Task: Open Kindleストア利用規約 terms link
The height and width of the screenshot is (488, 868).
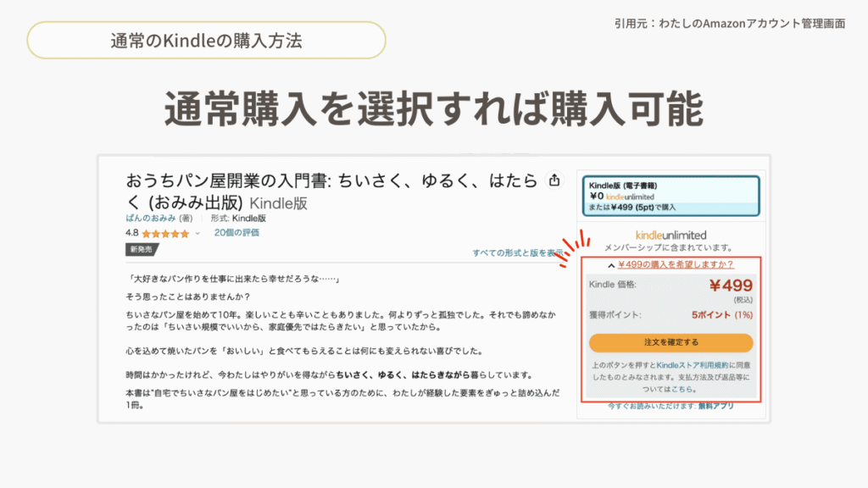Action: pos(692,365)
